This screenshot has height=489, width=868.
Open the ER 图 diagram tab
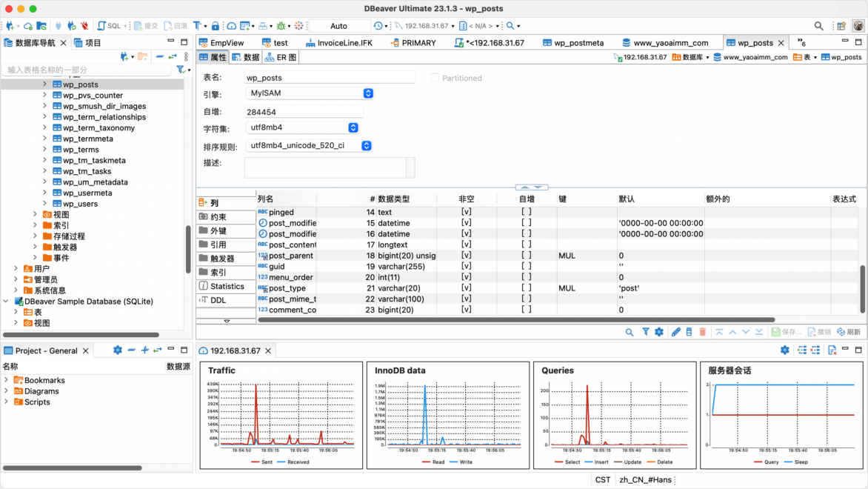tap(281, 57)
